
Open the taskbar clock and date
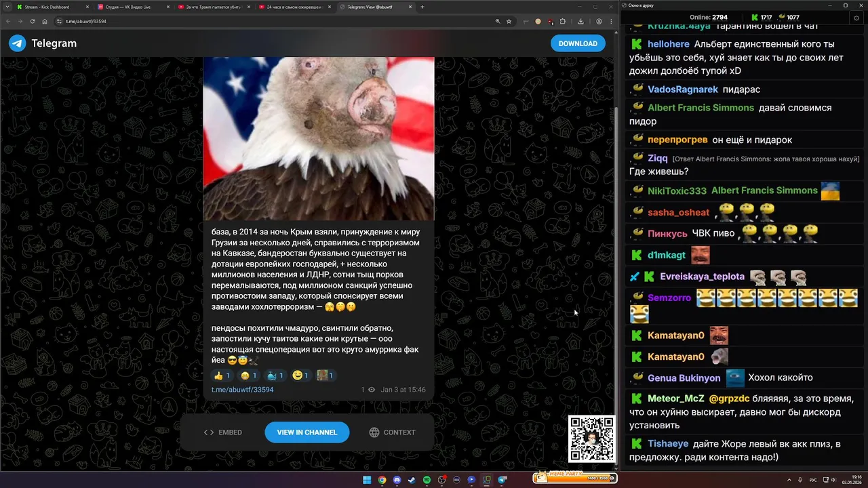click(x=852, y=480)
